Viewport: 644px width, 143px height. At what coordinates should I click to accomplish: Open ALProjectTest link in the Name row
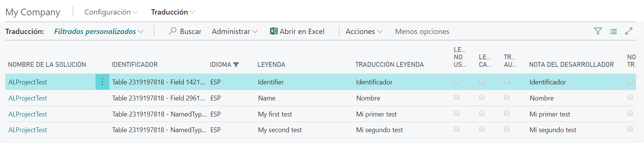(x=28, y=98)
